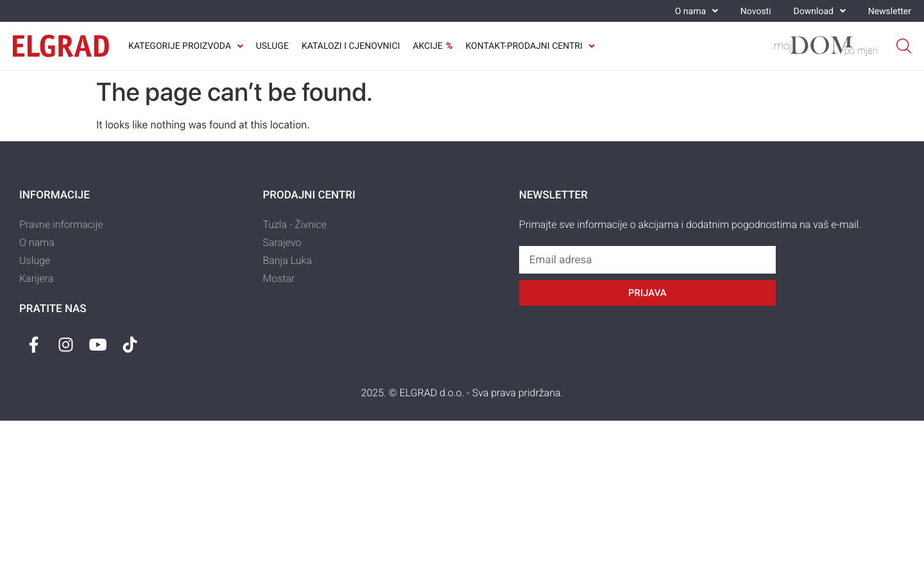The width and height of the screenshot is (924, 578).
Task: Open O nama footer link
Action: tap(37, 242)
